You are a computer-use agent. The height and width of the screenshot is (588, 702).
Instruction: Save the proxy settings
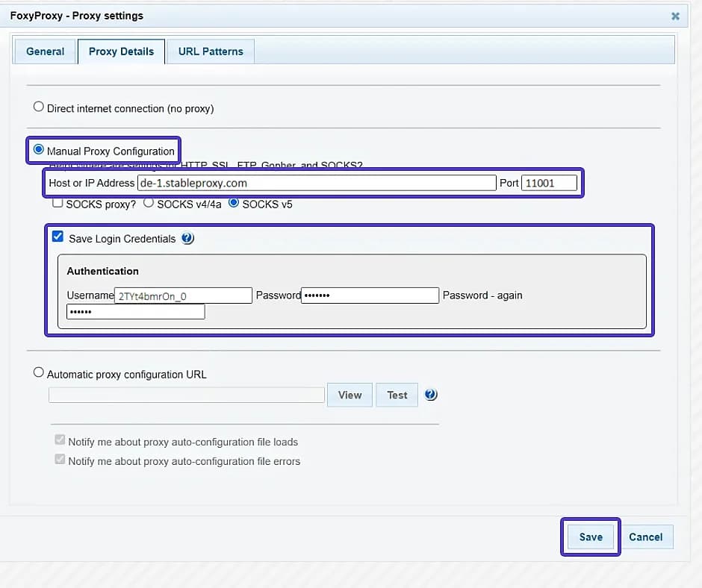[x=590, y=537]
